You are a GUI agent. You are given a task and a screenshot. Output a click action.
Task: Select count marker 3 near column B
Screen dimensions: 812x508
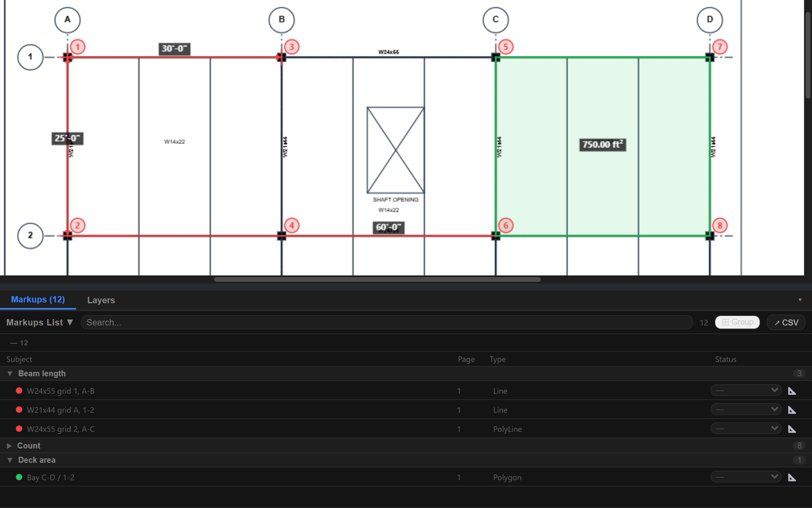click(292, 47)
